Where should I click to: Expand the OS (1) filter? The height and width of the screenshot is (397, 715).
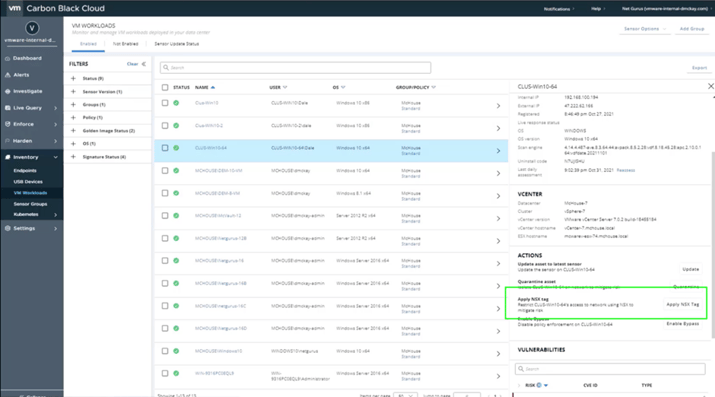coord(73,144)
